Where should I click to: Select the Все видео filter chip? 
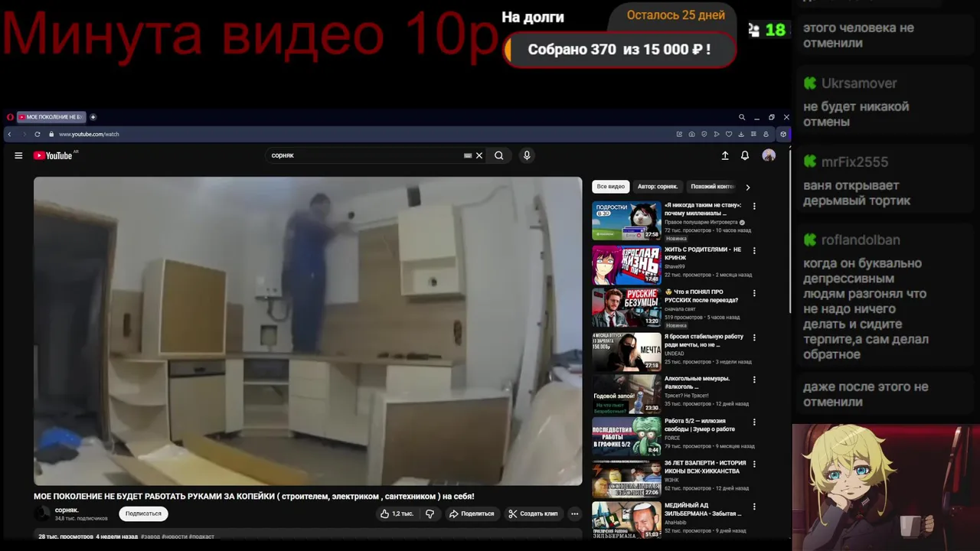point(611,187)
